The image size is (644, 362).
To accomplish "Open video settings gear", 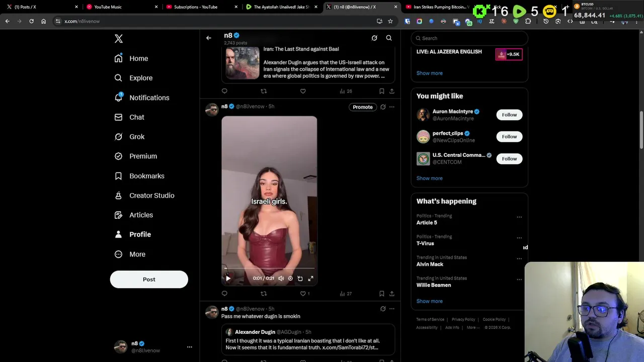I will 290,278.
